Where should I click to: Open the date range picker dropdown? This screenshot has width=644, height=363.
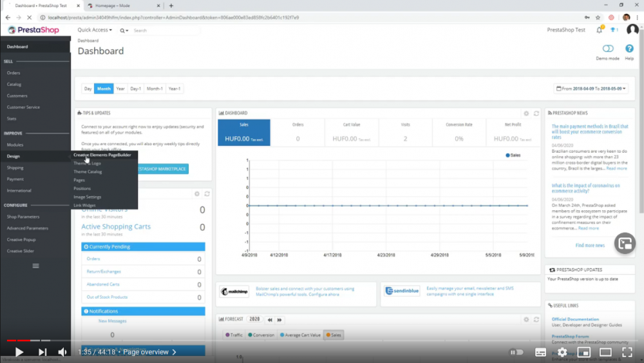591,88
